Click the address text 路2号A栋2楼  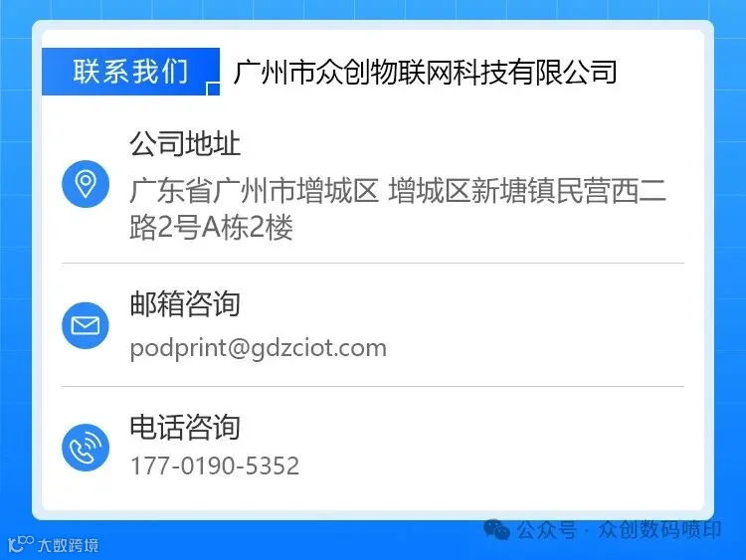(211, 227)
